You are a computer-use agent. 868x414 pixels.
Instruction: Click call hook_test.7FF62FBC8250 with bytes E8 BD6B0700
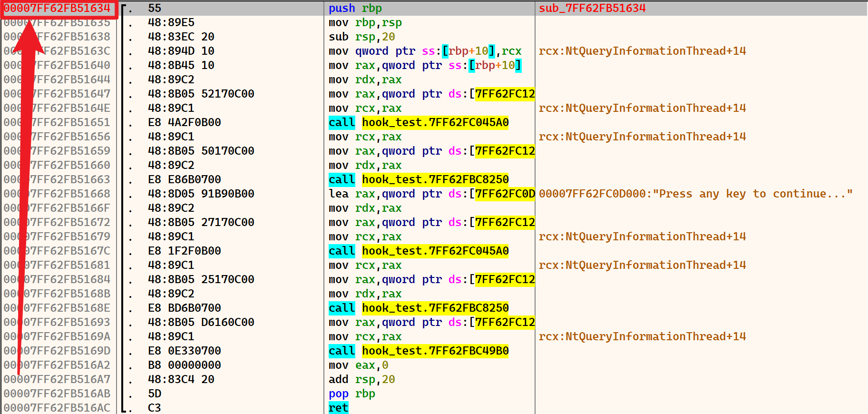pos(419,308)
